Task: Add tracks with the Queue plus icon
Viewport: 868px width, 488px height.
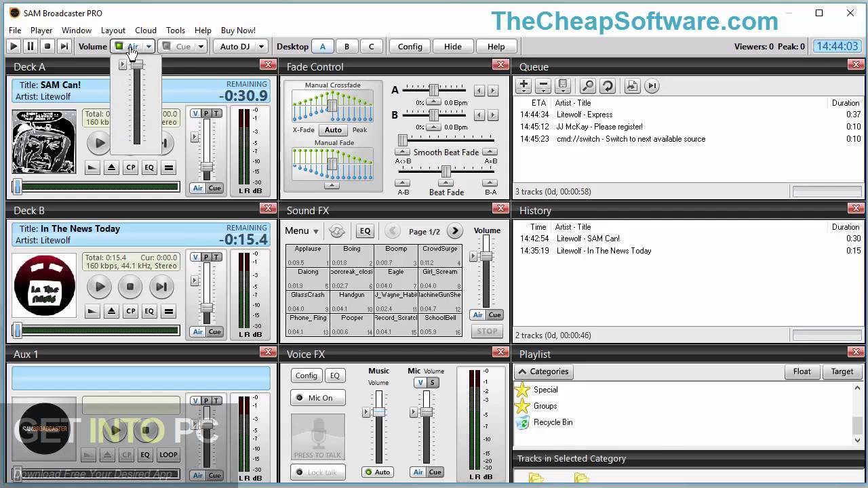Action: 524,86
